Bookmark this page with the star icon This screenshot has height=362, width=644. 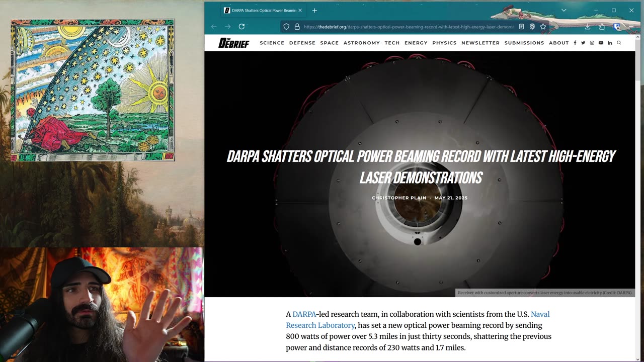coord(543,27)
